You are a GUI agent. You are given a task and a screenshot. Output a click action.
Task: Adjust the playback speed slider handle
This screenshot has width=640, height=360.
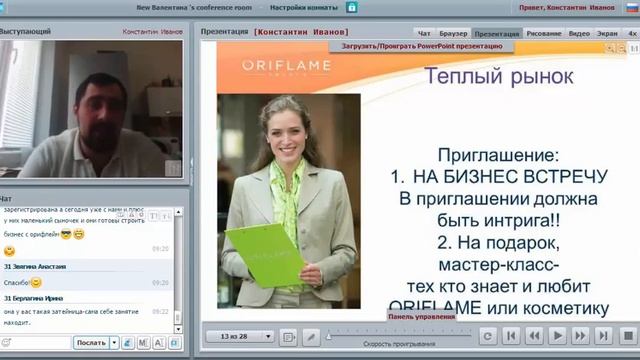(x=329, y=336)
